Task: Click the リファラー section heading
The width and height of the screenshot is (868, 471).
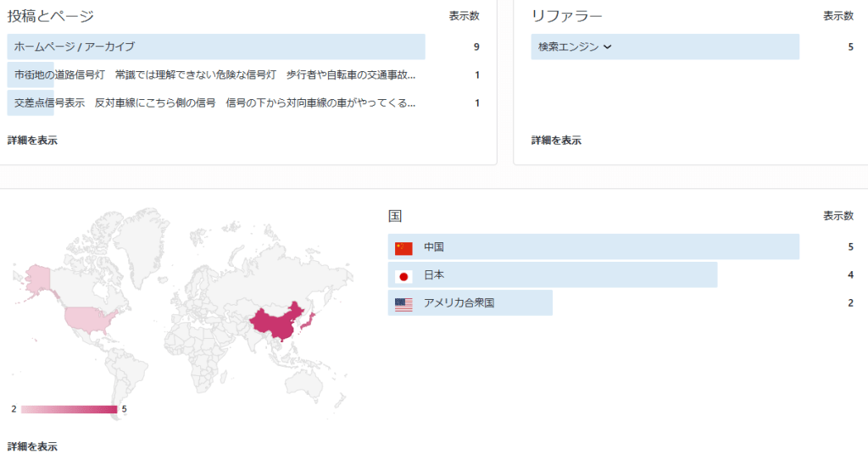Action: point(566,16)
